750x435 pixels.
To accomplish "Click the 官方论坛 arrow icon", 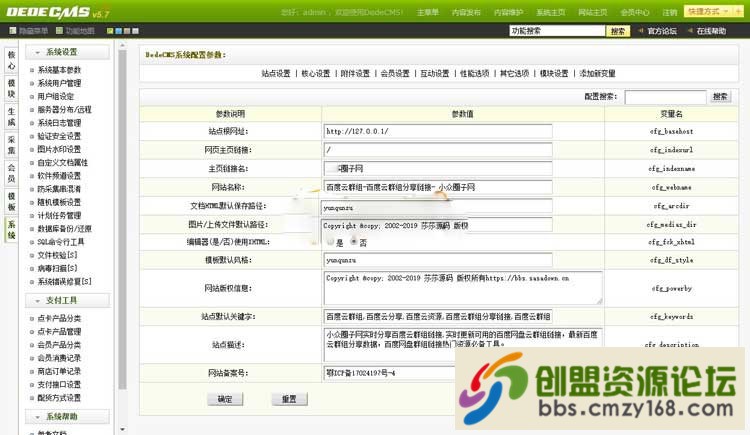I will [640, 31].
